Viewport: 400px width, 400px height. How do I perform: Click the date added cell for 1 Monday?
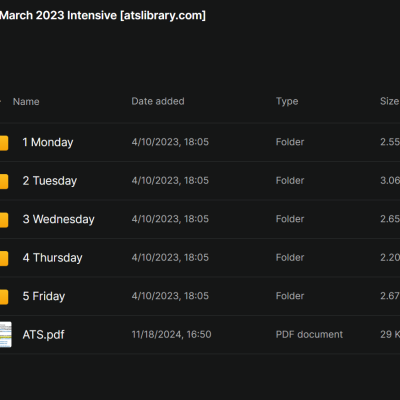170,142
